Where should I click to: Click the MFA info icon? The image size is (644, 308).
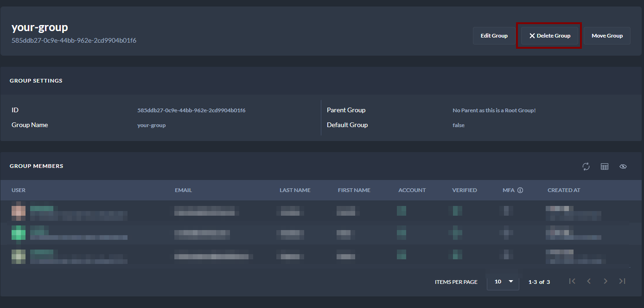(520, 190)
